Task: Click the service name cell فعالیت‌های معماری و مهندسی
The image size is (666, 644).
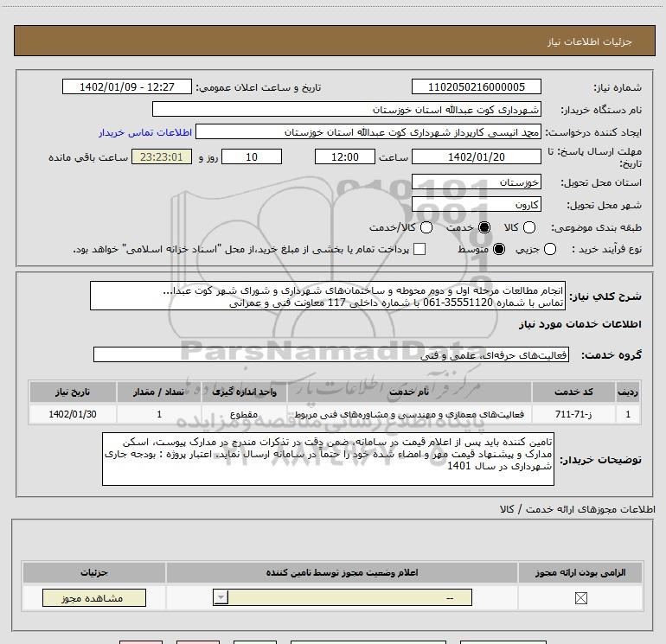Action: coord(409,414)
